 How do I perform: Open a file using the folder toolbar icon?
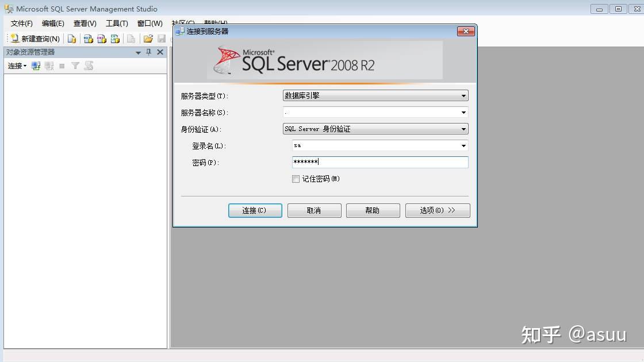coord(148,38)
